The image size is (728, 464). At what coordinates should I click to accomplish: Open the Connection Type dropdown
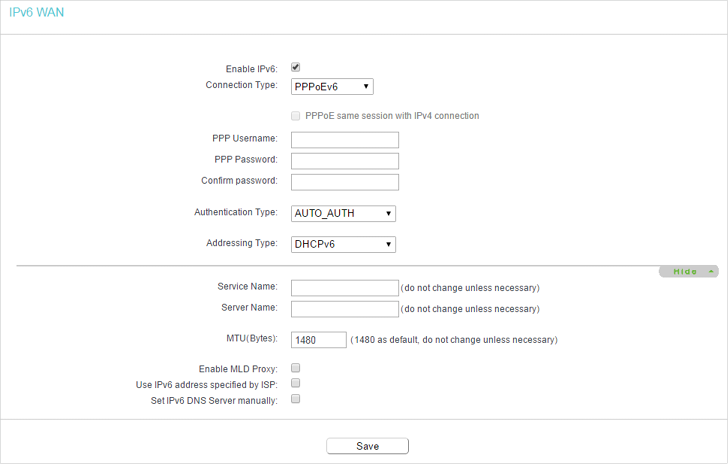(x=332, y=86)
